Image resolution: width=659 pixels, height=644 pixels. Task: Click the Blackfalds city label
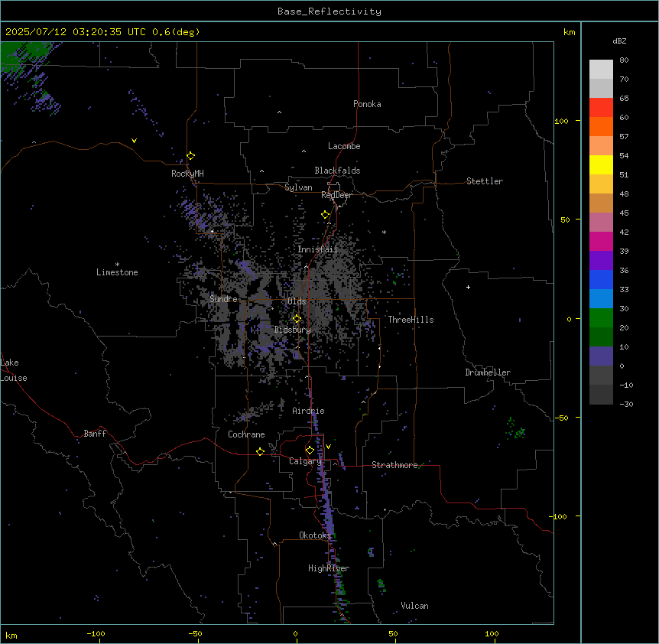coord(337,171)
